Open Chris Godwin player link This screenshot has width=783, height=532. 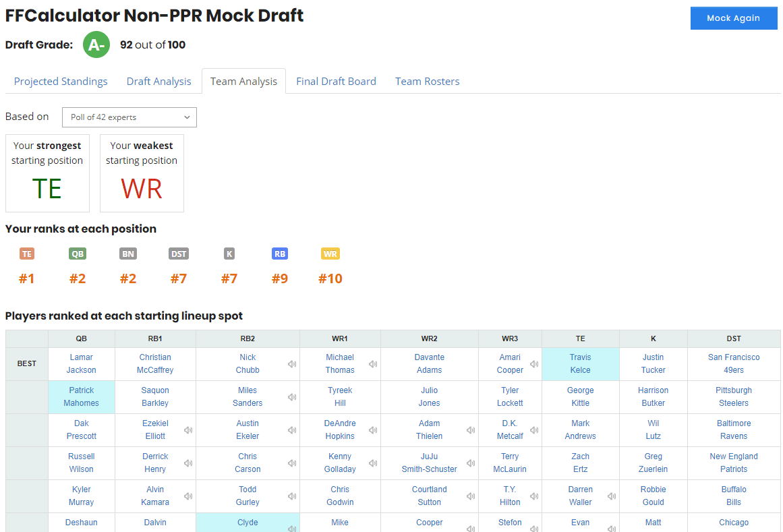[x=340, y=496]
